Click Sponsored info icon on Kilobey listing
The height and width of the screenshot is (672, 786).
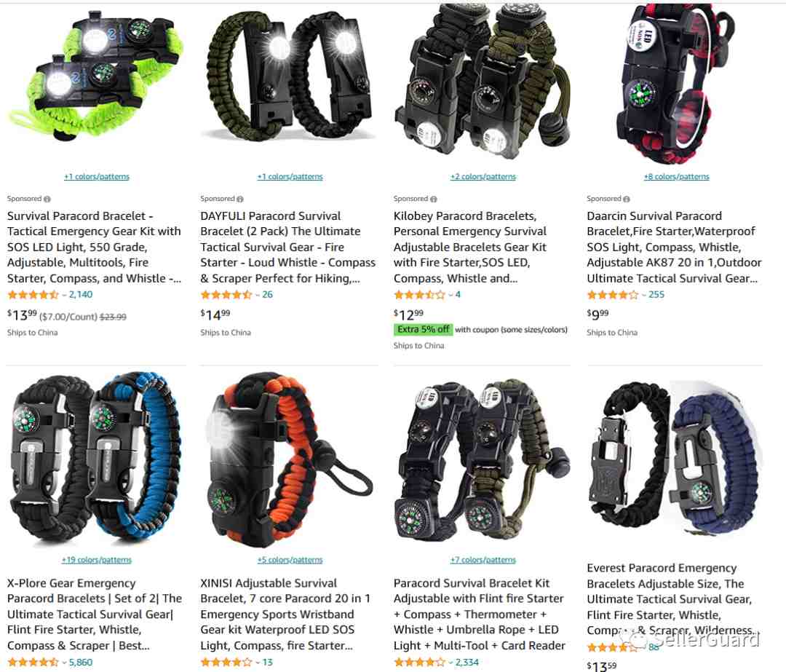[434, 199]
